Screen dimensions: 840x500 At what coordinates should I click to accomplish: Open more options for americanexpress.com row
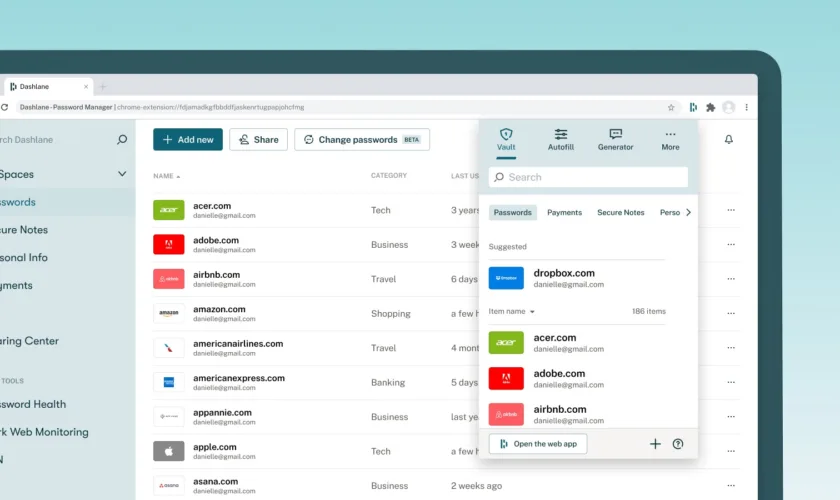[x=731, y=382]
